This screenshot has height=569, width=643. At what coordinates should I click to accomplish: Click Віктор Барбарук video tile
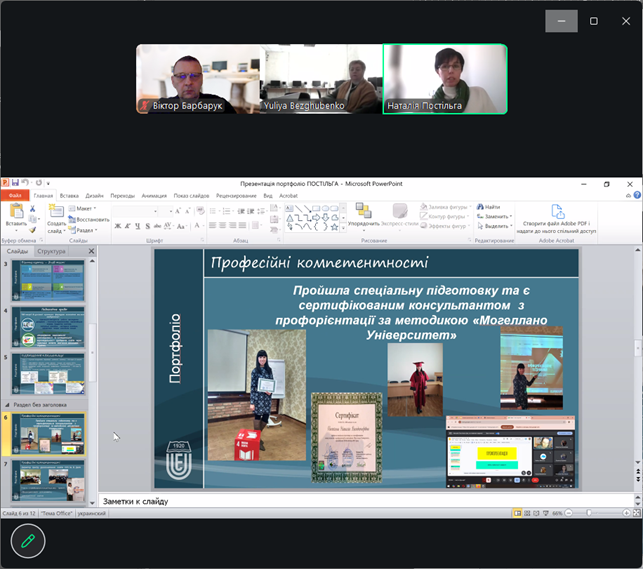(x=198, y=79)
